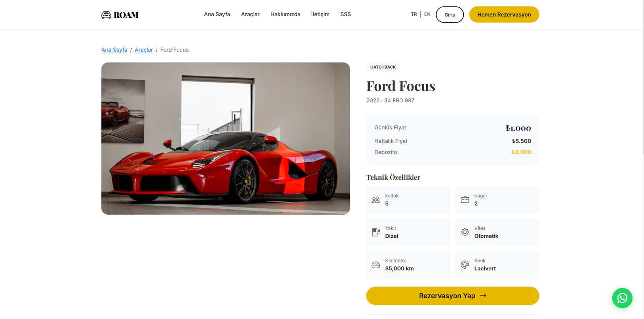This screenshot has height=319, width=644.
Task: Click the luggage (bagaj) briefcase icon
Action: tap(465, 200)
